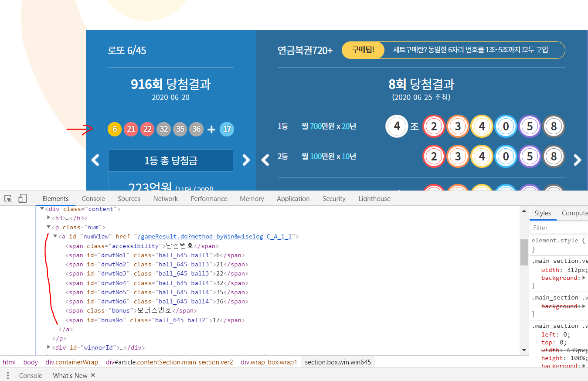Select body in the DOM breadcrumb

pyautogui.click(x=31, y=362)
